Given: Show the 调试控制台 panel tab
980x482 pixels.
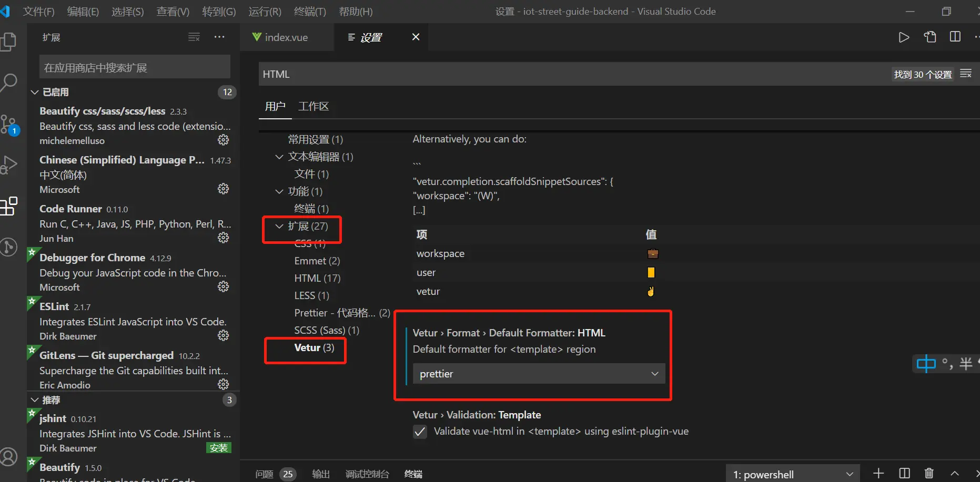Looking at the screenshot, I should (x=367, y=474).
